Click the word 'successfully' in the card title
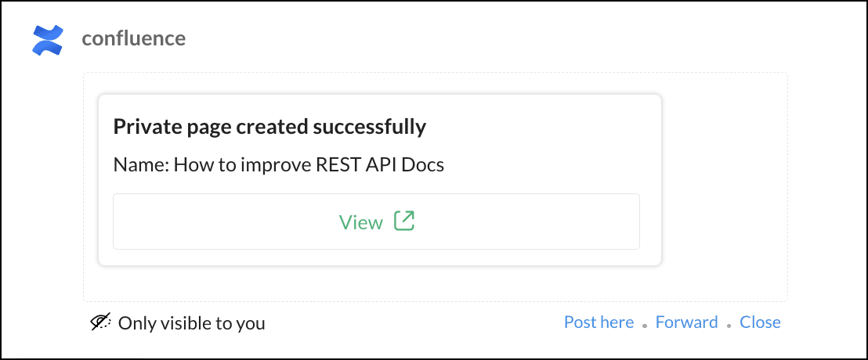Image resolution: width=868 pixels, height=360 pixels. pyautogui.click(x=368, y=126)
